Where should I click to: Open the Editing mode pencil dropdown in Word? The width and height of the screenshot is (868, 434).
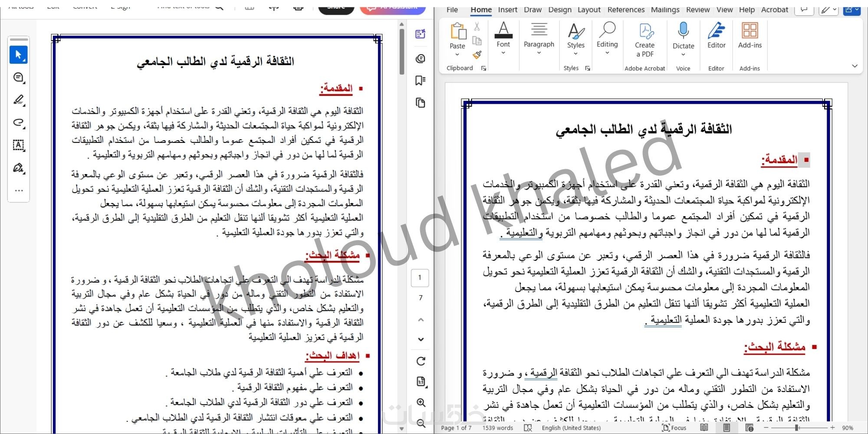pos(828,10)
